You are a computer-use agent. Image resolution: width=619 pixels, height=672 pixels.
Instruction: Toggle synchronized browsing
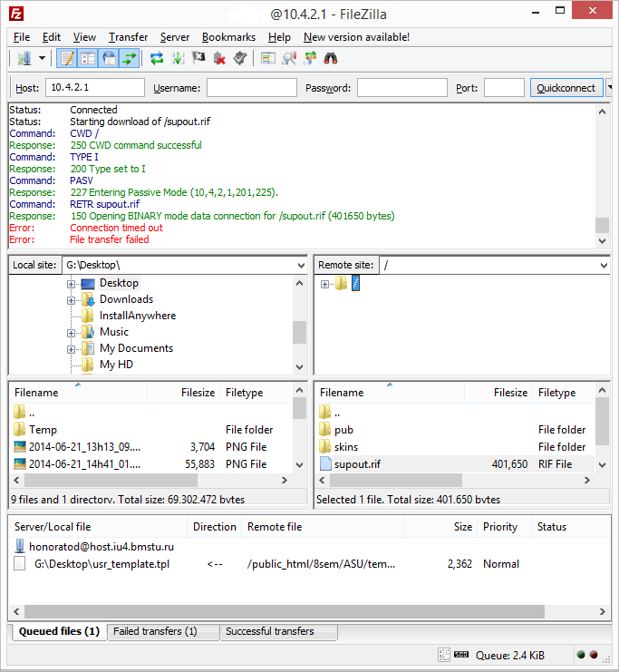[310, 58]
